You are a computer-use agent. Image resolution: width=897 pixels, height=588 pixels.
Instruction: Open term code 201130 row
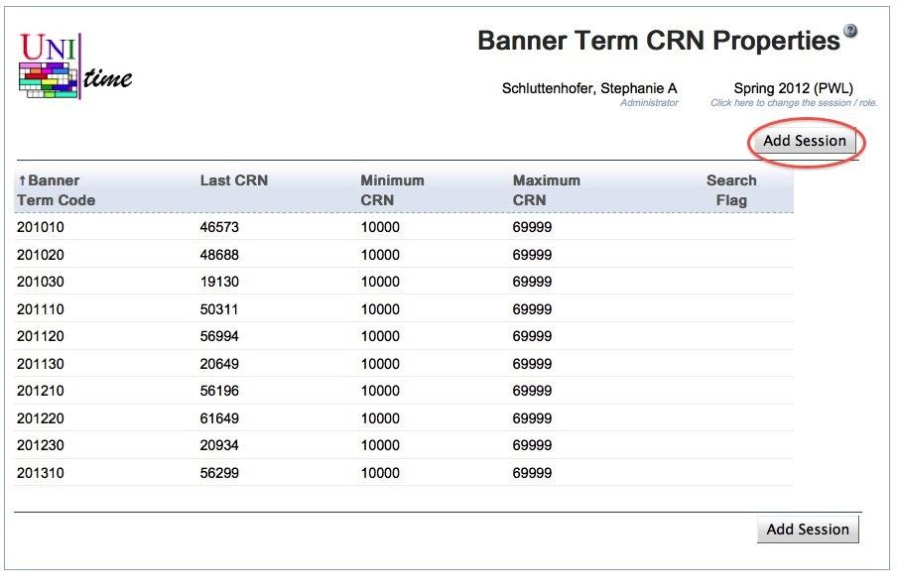point(403,364)
